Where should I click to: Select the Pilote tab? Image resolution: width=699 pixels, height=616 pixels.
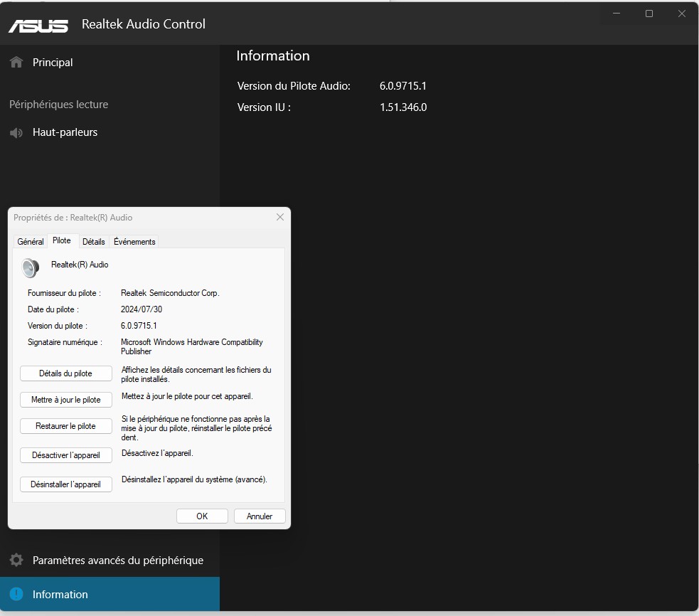pos(62,241)
